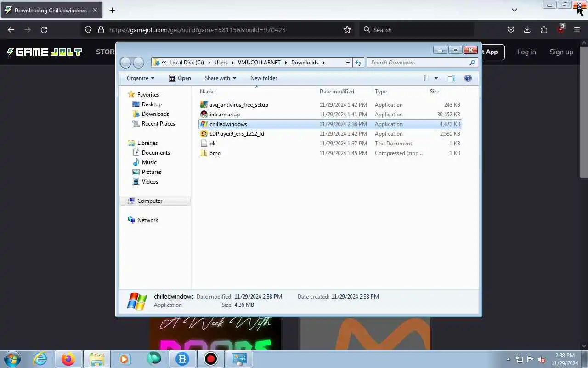This screenshot has width=588, height=368.
Task: Click the uBlock Origin extension icon
Action: [560, 29]
